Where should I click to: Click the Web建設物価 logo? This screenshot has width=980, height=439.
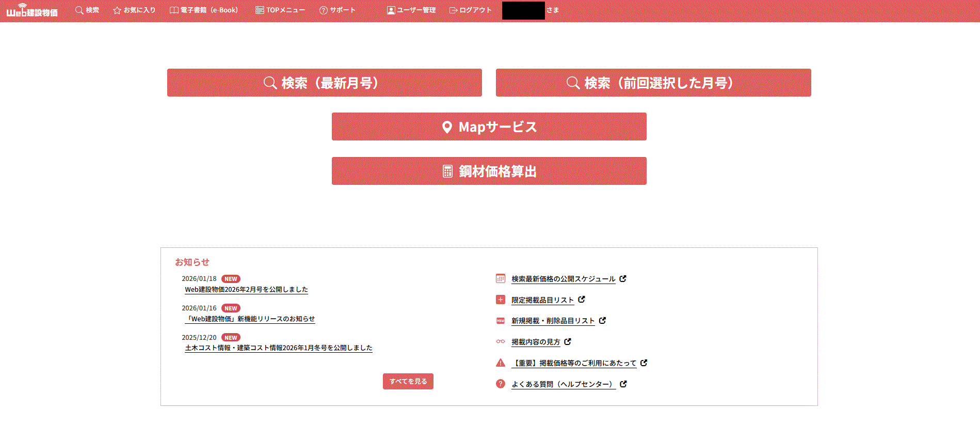point(32,10)
